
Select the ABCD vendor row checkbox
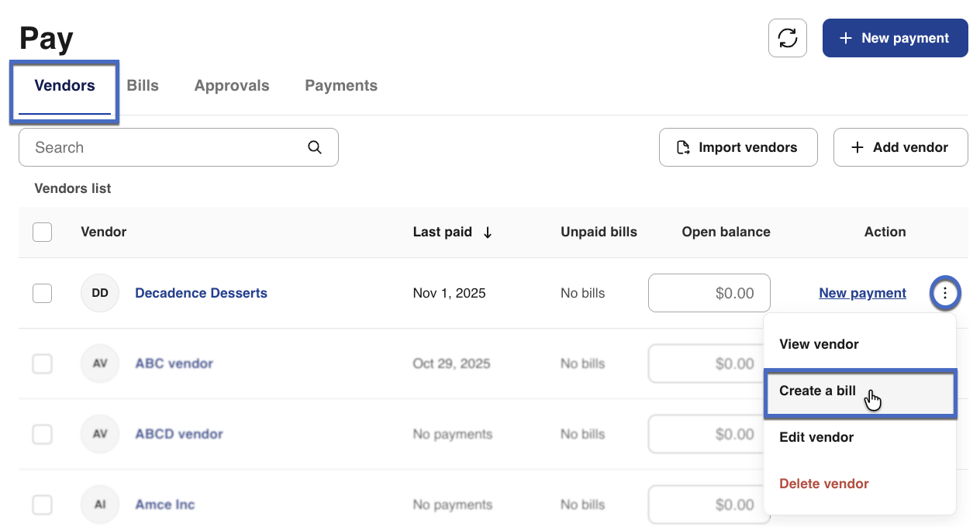[43, 434]
